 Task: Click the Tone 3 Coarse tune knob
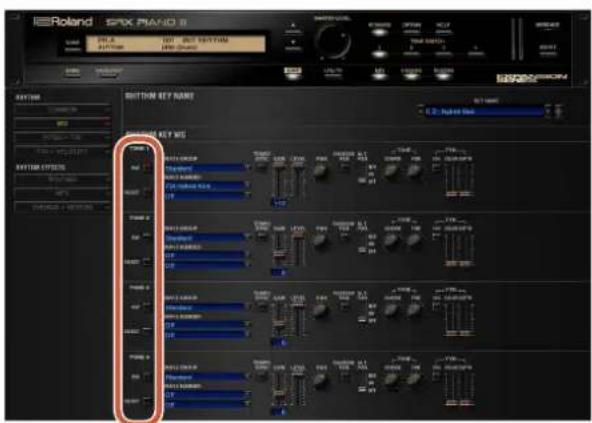point(392,310)
